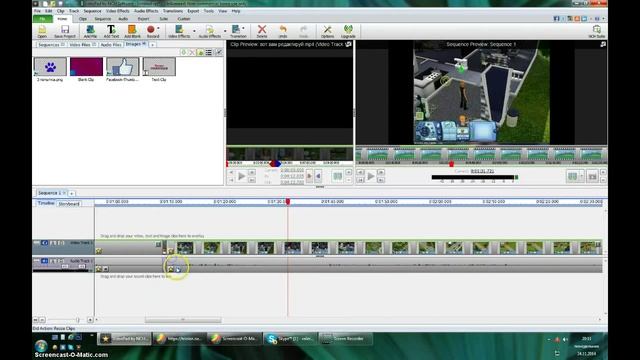Open the NCH Suite icon
Viewport: 640px width, 360px height.
(x=596, y=31)
